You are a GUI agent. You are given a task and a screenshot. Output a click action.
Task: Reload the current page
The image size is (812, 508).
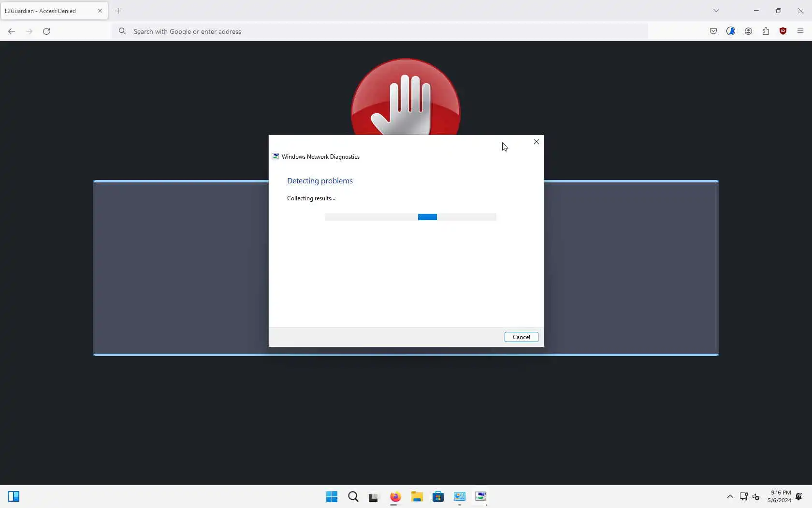(46, 31)
